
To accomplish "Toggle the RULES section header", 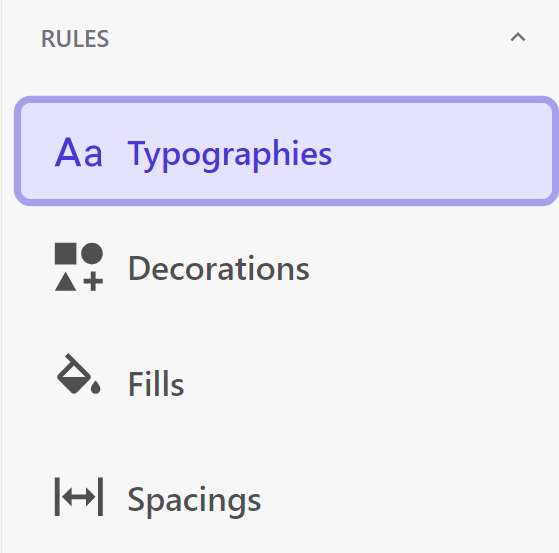I will tap(283, 38).
